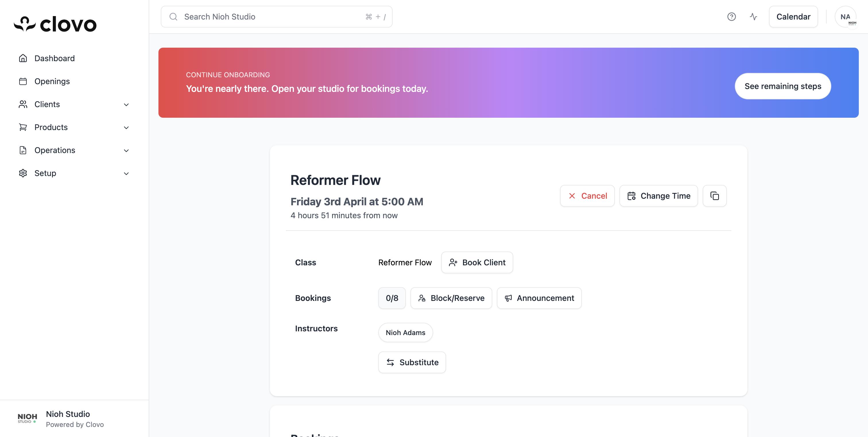The height and width of the screenshot is (437, 868).
Task: Click the Setup gear icon
Action: (23, 173)
